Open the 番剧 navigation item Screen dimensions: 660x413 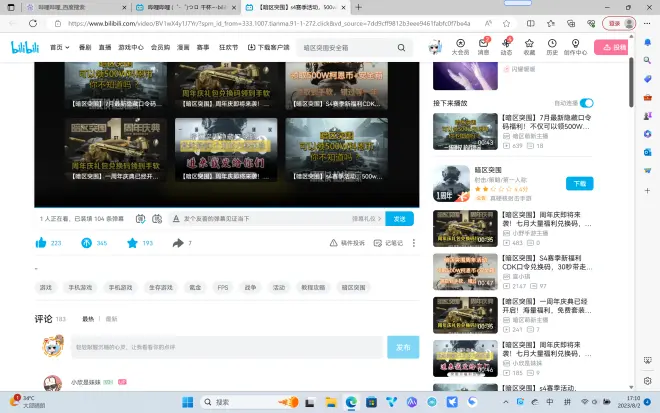85,48
